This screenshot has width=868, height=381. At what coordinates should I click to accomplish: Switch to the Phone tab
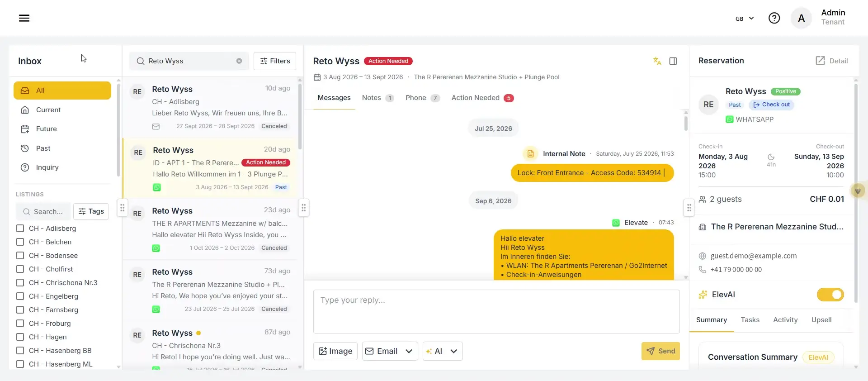[423, 98]
